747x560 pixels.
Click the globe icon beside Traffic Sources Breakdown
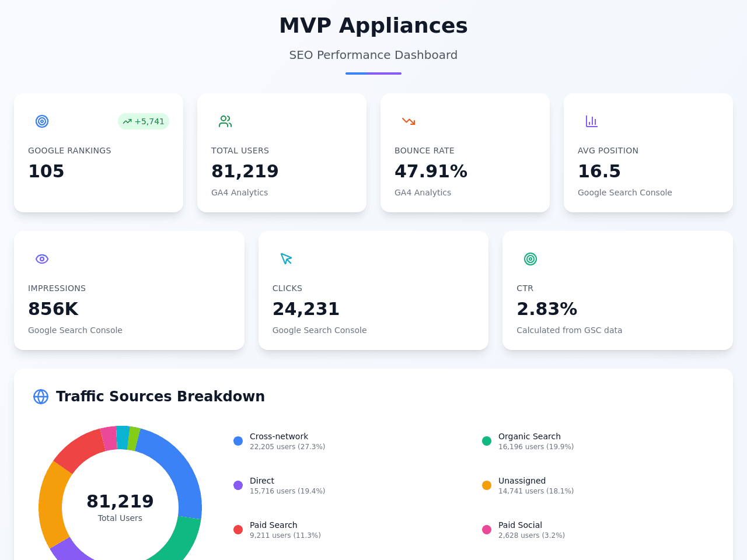click(x=41, y=397)
